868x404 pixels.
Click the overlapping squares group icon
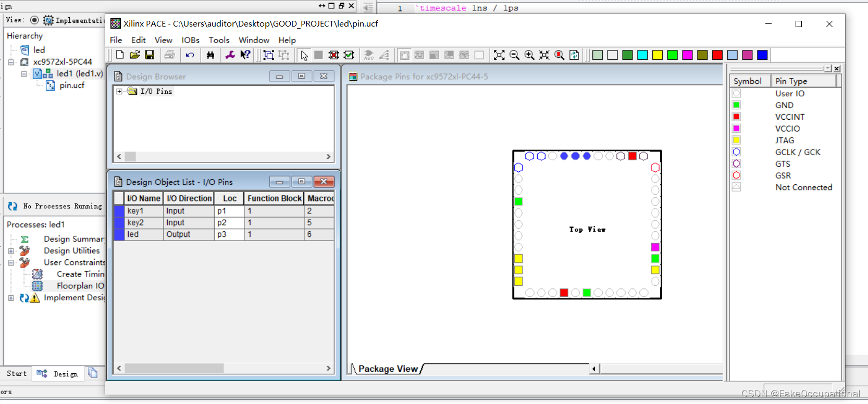269,55
